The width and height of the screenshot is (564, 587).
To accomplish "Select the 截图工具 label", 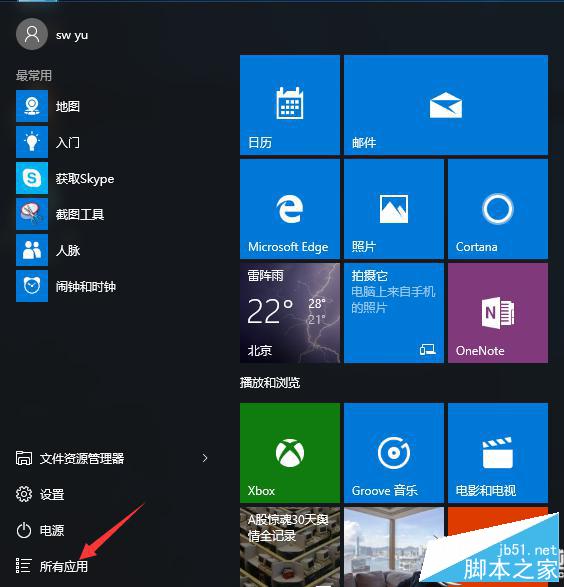I will click(80, 214).
